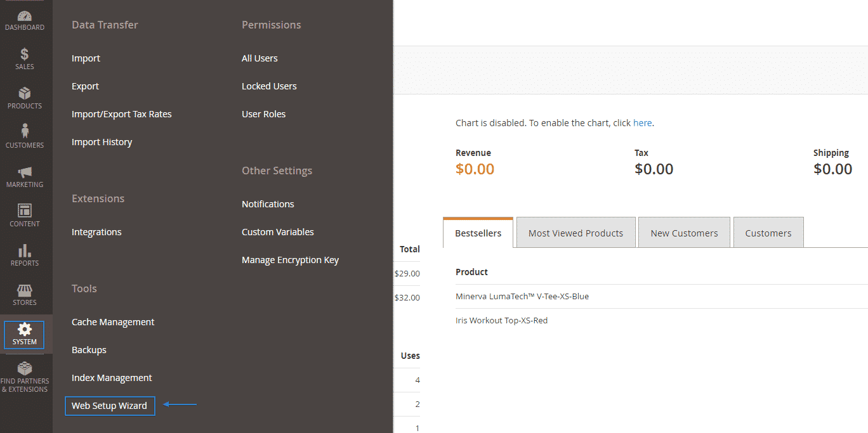Image resolution: width=868 pixels, height=433 pixels.
Task: Click the Customers sidebar icon
Action: 25,136
